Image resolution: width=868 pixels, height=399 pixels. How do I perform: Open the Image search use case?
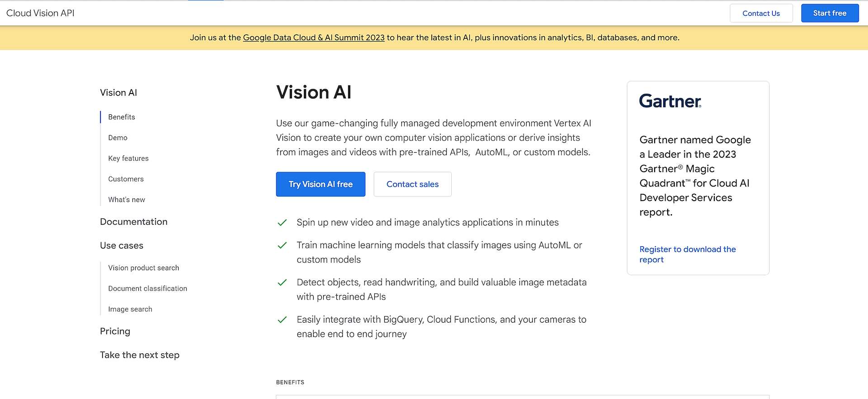pyautogui.click(x=130, y=309)
